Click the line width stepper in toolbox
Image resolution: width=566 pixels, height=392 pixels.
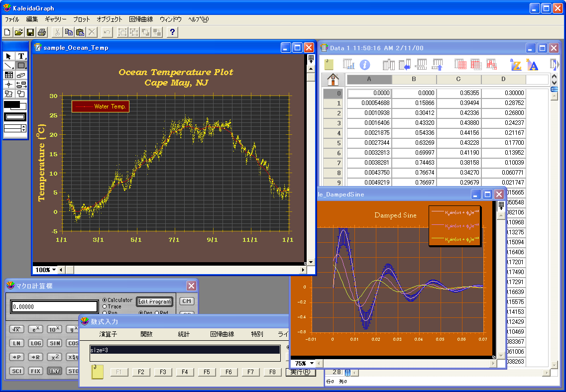tap(24, 128)
